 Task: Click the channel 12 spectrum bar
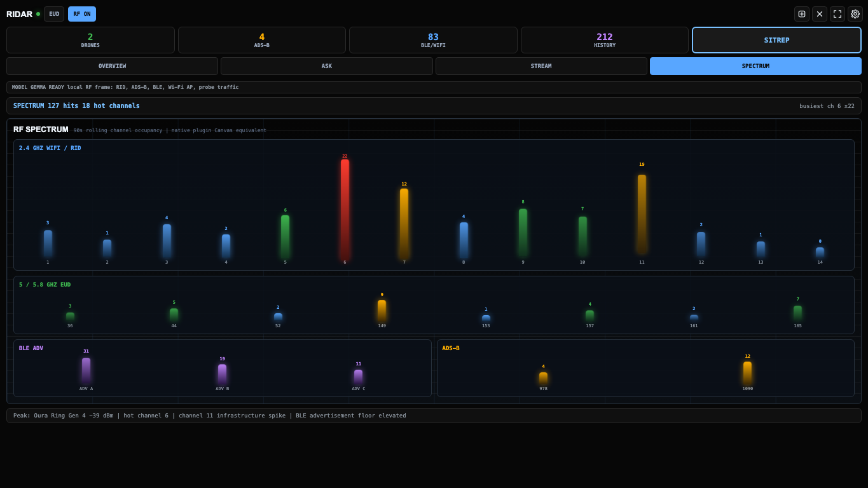coord(701,244)
